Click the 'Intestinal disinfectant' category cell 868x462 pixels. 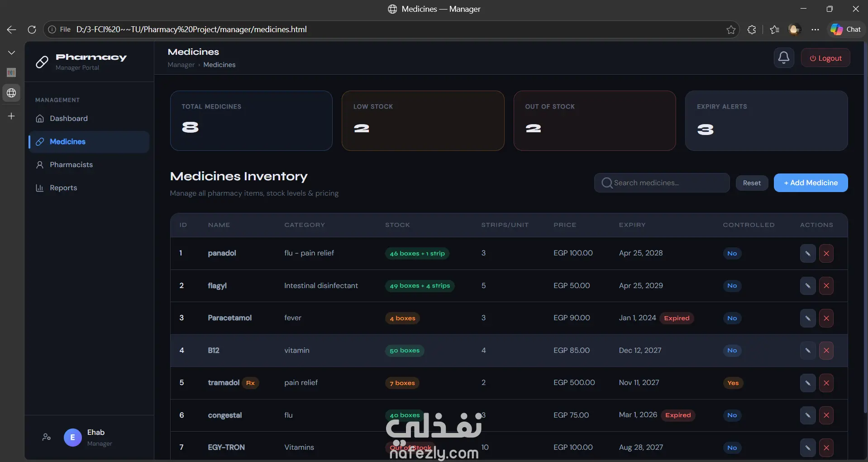pos(321,286)
